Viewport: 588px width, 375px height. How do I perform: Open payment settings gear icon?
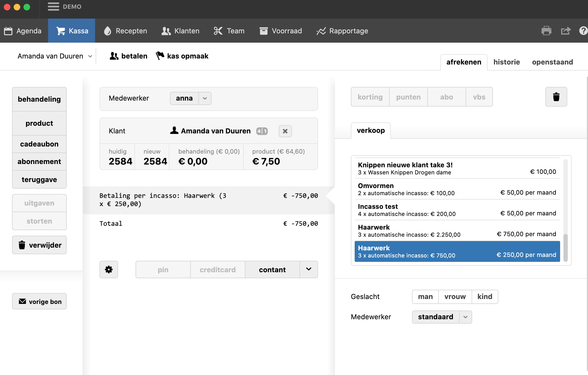109,269
